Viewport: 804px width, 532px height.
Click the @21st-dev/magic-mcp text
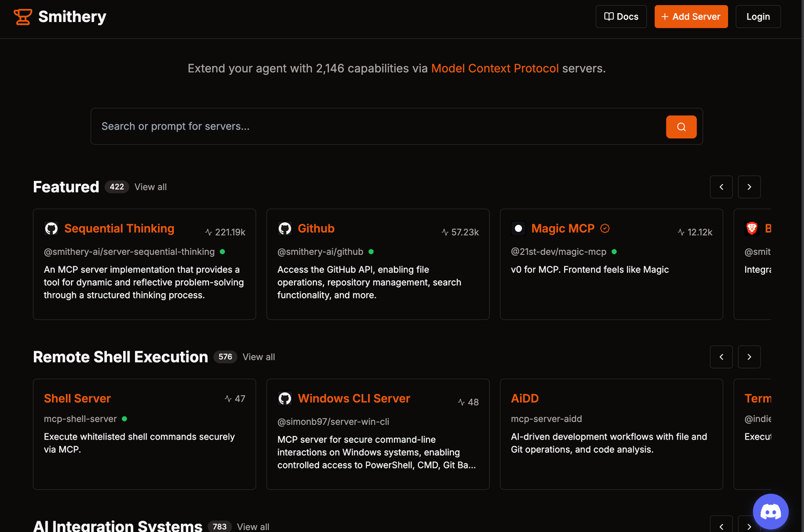pyautogui.click(x=559, y=251)
